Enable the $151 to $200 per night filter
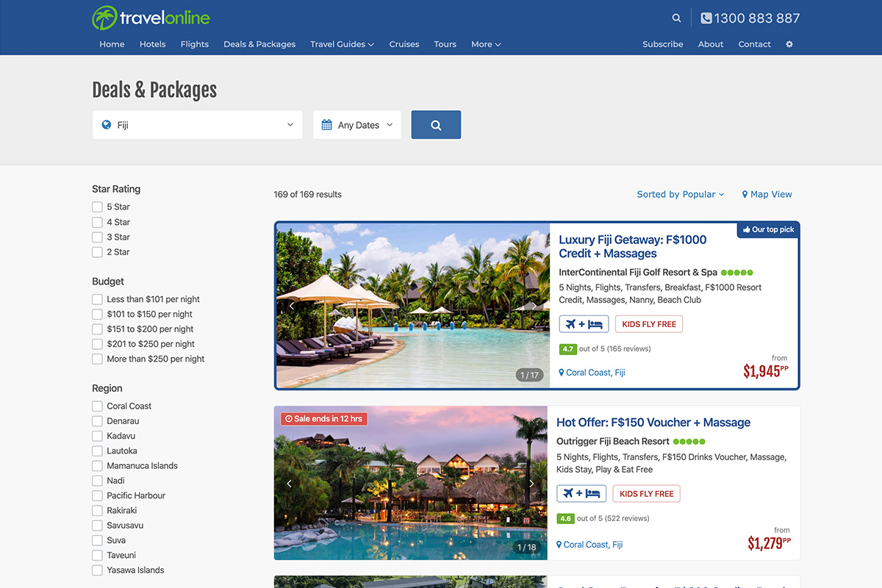Screen dimensions: 882x588 [97, 329]
